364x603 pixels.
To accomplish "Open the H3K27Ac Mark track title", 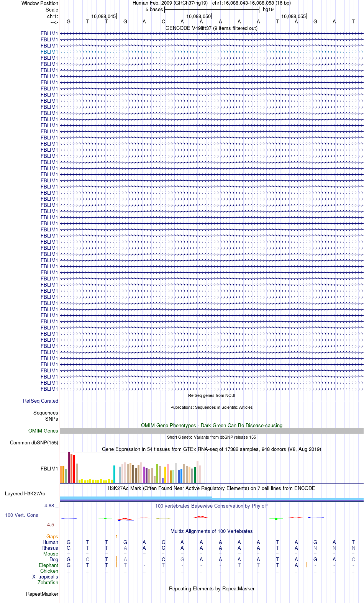I will point(212,488).
